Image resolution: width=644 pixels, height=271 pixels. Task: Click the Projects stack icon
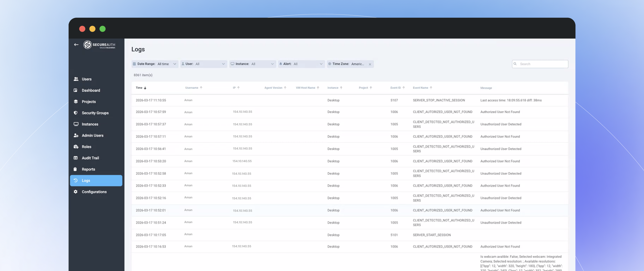(76, 101)
